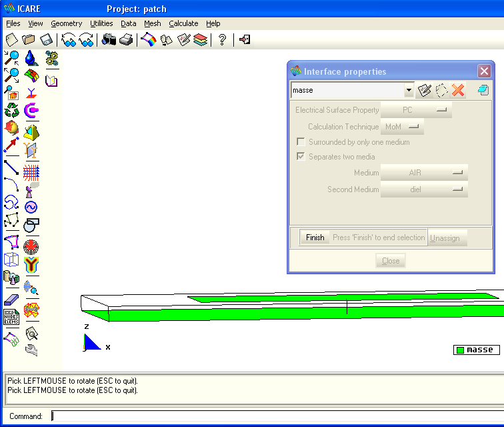The width and height of the screenshot is (504, 427).
Task: Click the red radiation polar pattern icon
Action: [x=31, y=247]
